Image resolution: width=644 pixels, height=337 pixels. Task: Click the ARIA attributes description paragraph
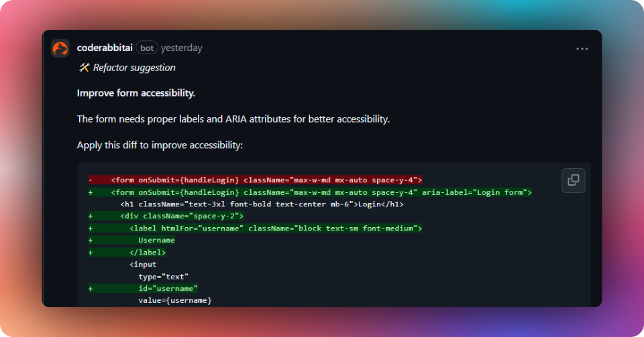pos(233,119)
